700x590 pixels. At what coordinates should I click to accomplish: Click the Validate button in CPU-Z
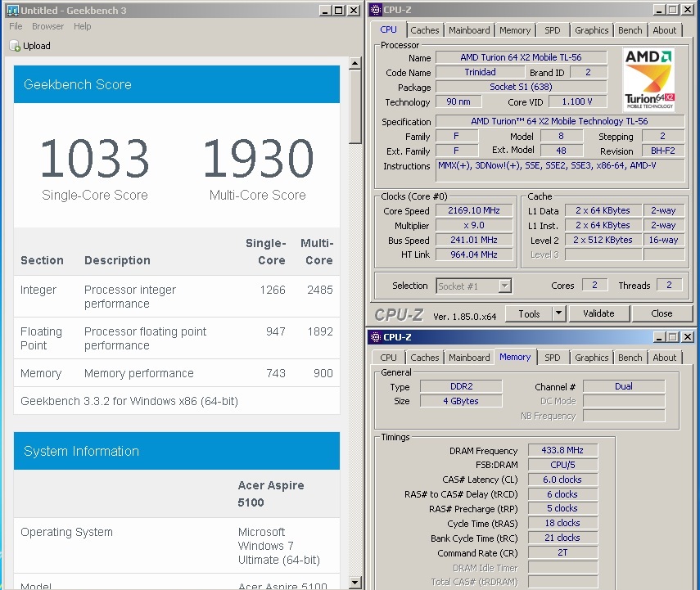pyautogui.click(x=598, y=313)
